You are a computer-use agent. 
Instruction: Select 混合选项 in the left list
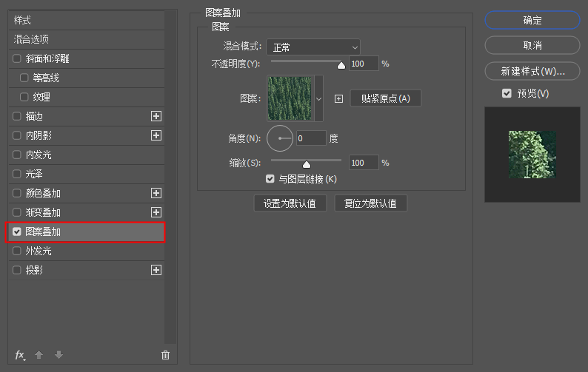[x=87, y=39]
